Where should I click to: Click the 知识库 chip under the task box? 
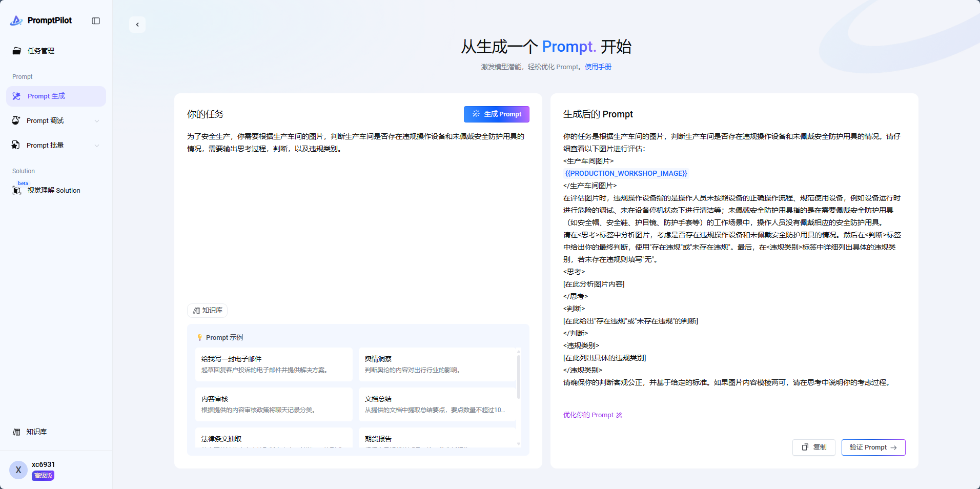pyautogui.click(x=208, y=311)
